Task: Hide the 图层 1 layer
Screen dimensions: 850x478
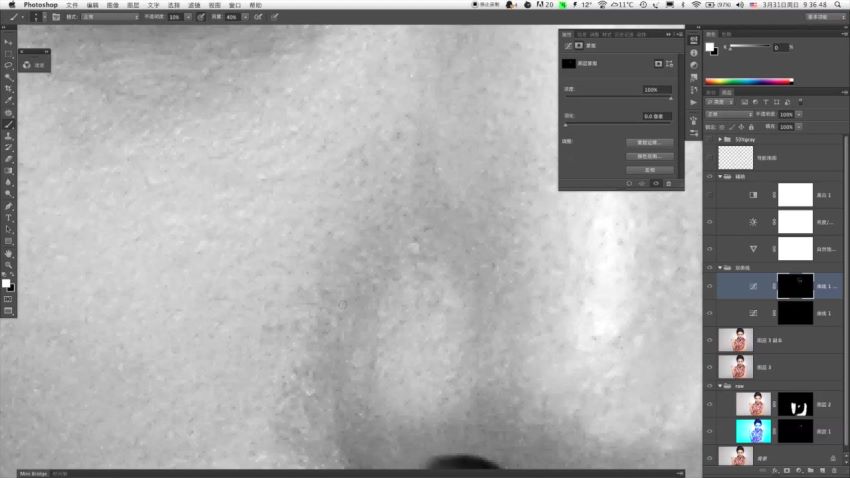Action: pos(710,431)
